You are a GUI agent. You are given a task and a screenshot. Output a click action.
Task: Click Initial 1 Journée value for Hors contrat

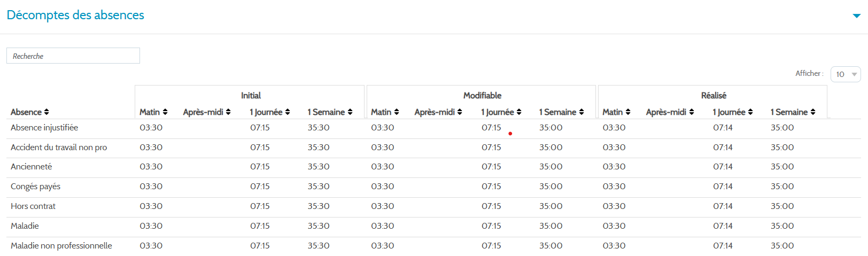[x=260, y=206]
